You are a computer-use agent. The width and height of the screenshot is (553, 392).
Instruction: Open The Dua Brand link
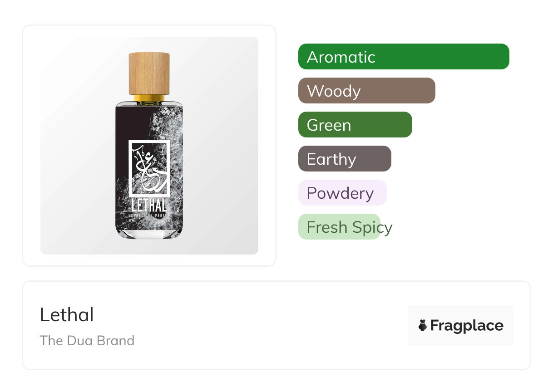click(87, 341)
